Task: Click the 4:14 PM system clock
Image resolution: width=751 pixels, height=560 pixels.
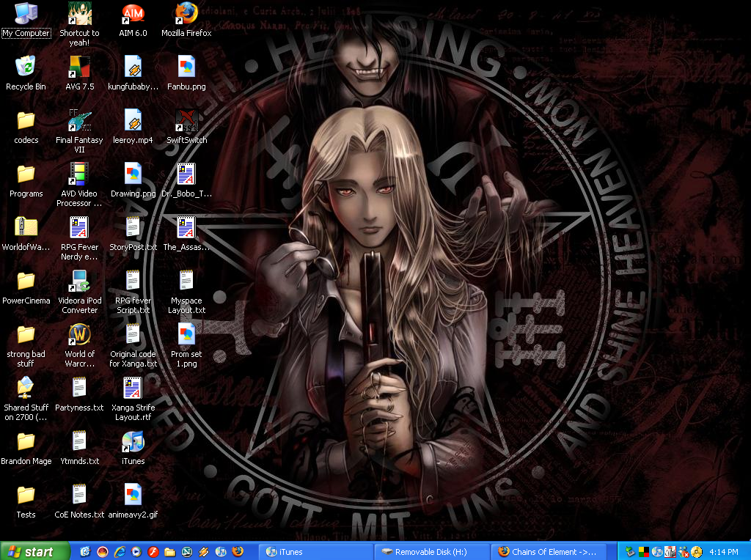Action: pyautogui.click(x=724, y=552)
